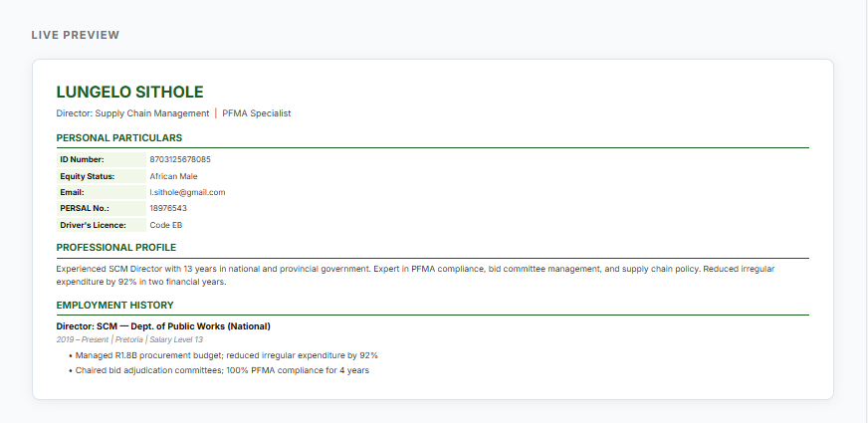Click the l.sithole@gmail.com email address
Viewport: 868px width, 423px height.
click(x=188, y=192)
